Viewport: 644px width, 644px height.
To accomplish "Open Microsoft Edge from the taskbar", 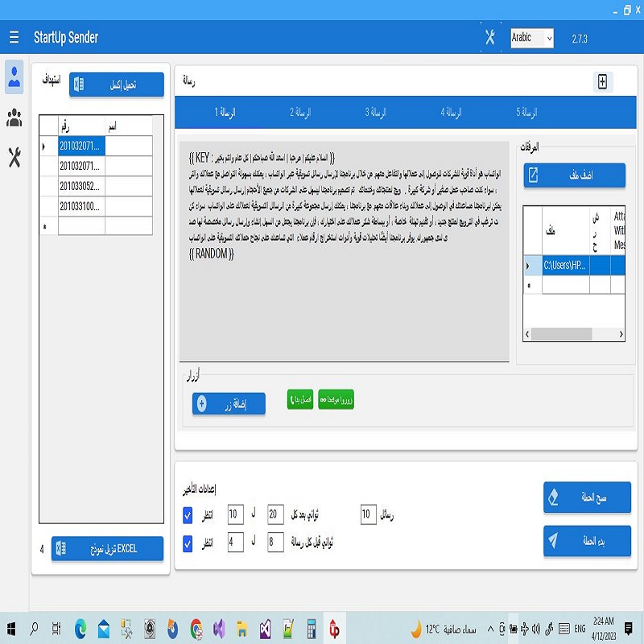I will point(80,628).
